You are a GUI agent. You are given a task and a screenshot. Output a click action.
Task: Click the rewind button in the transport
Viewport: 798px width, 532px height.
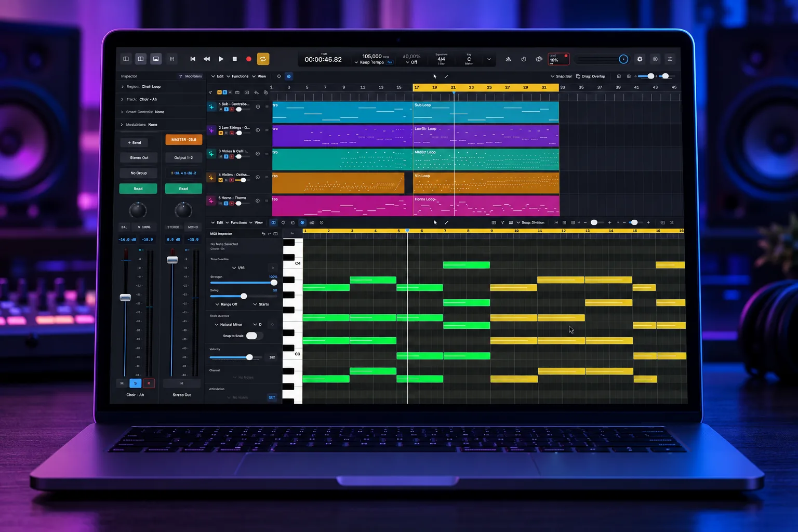[x=207, y=59]
